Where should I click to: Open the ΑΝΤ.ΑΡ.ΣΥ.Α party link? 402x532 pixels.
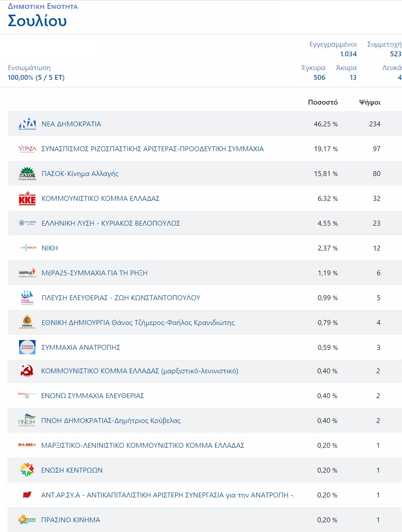[168, 495]
